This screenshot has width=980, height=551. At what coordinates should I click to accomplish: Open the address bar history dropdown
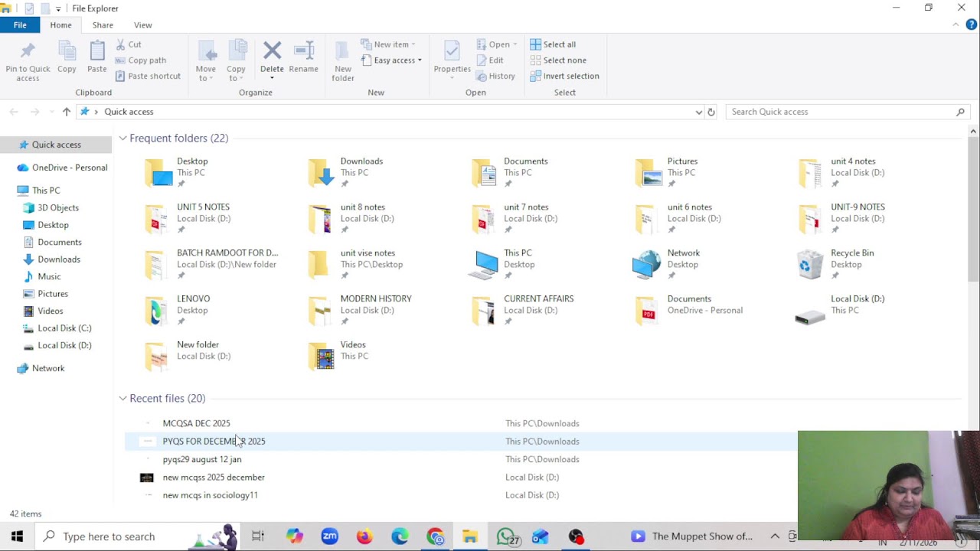[698, 112]
